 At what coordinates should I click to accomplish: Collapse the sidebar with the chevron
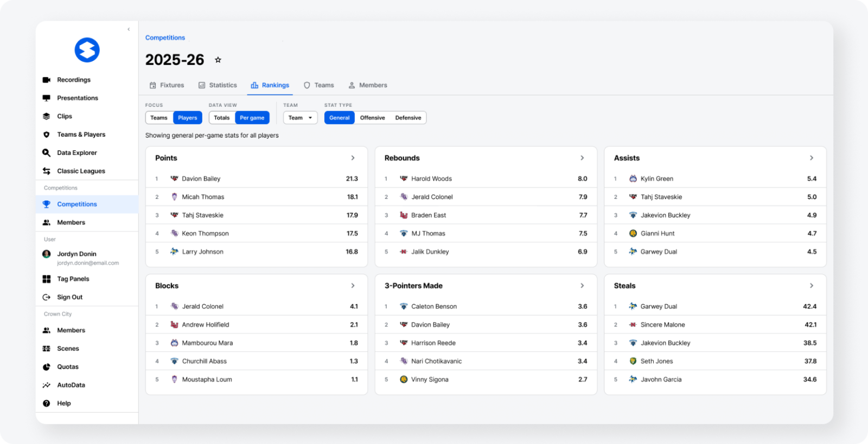pos(129,29)
